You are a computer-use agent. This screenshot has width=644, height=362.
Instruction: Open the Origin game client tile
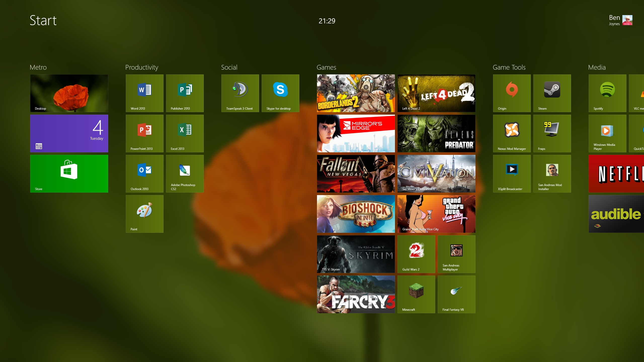coord(512,93)
